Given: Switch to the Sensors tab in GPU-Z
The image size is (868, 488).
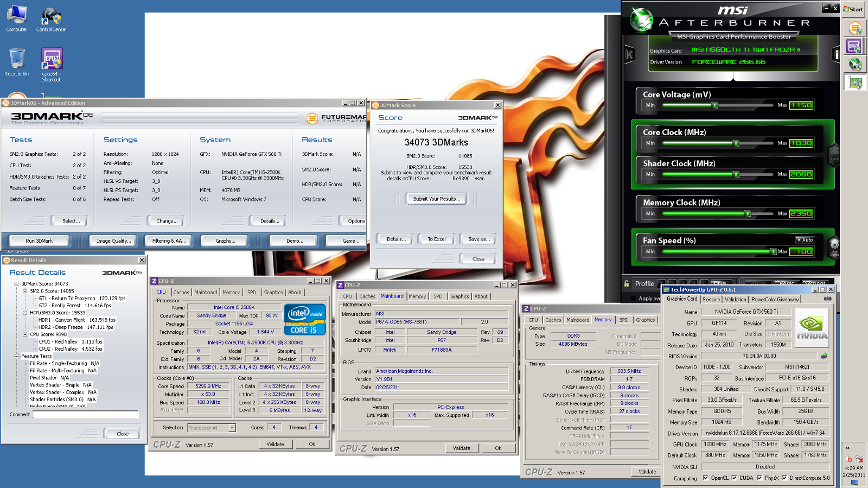Looking at the screenshot, I should [x=711, y=299].
